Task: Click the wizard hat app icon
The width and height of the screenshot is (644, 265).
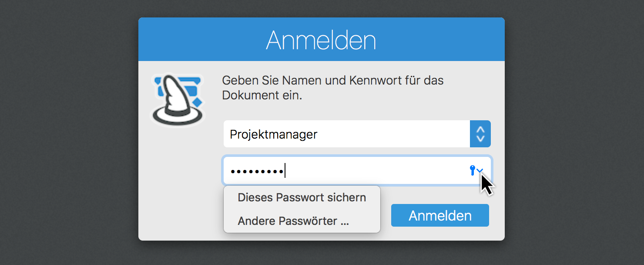Action: [x=178, y=100]
